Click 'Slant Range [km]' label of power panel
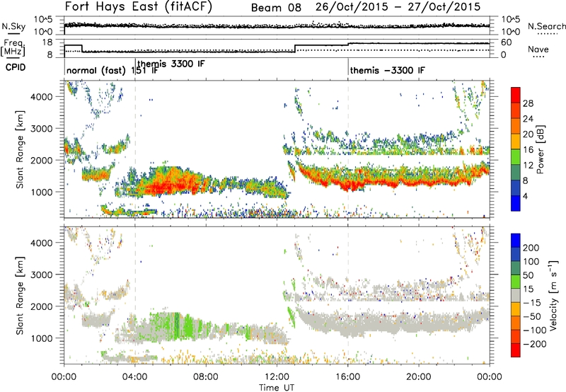This screenshot has height=392, width=566. (20, 149)
